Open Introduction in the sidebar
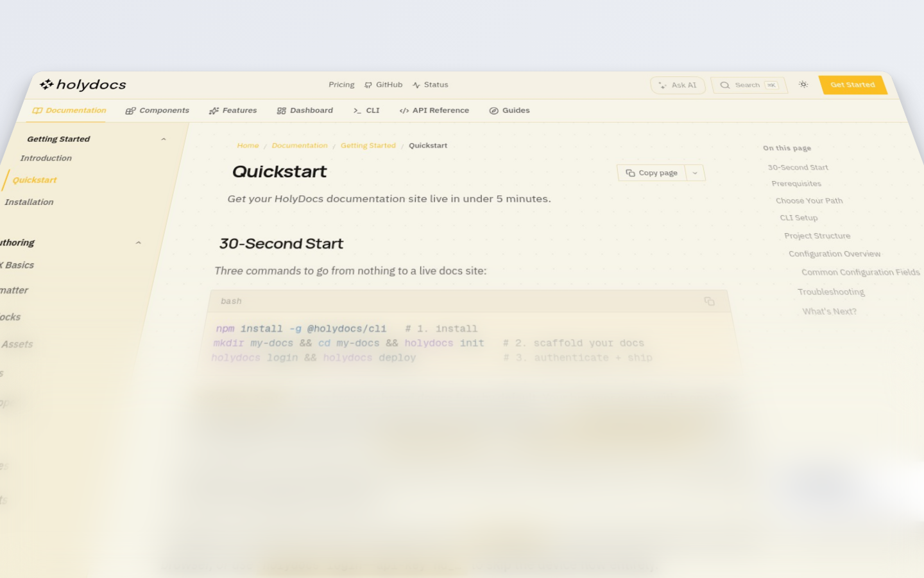This screenshot has width=924, height=578. pyautogui.click(x=46, y=158)
